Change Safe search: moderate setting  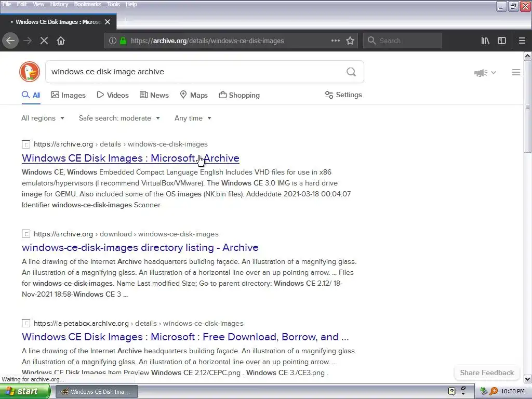pyautogui.click(x=119, y=118)
